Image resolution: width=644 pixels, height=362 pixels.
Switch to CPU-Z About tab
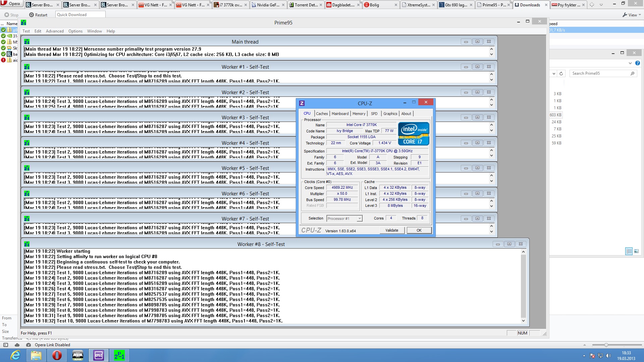pyautogui.click(x=406, y=114)
